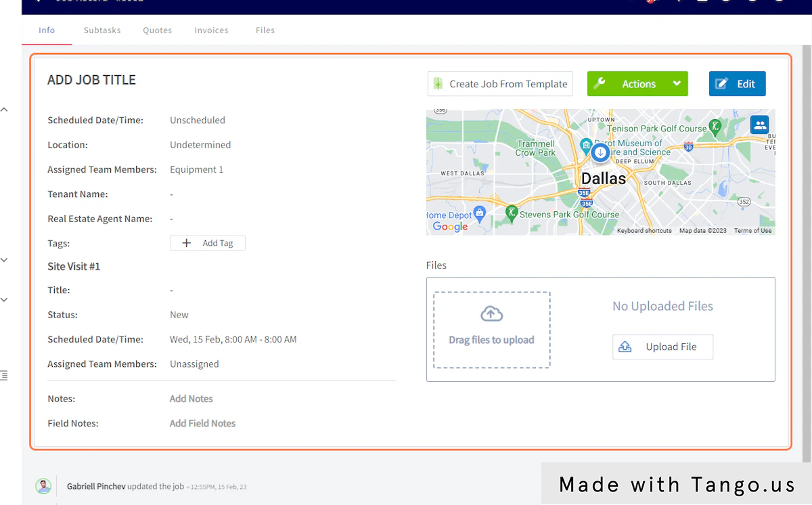812x505 pixels.
Task: Click the Equipment 1 team member value
Action: click(x=196, y=169)
